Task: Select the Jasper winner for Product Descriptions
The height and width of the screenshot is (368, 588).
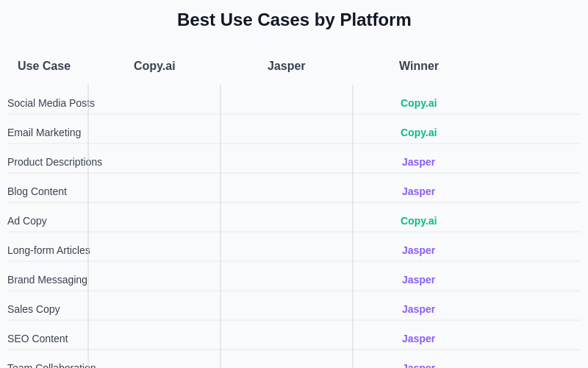Action: (x=418, y=162)
